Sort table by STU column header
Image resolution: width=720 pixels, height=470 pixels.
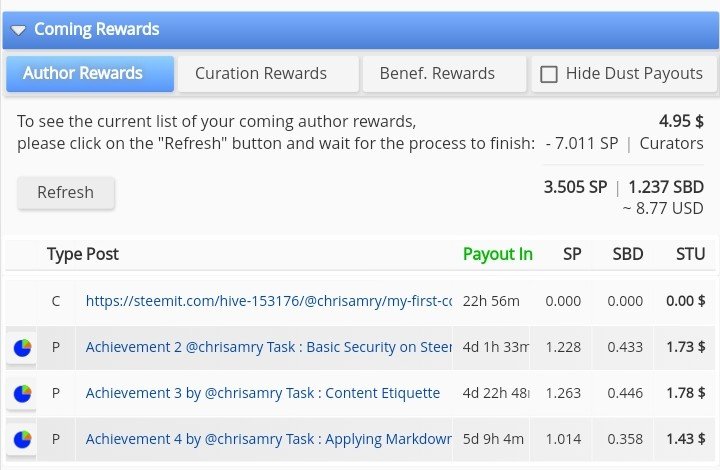690,254
